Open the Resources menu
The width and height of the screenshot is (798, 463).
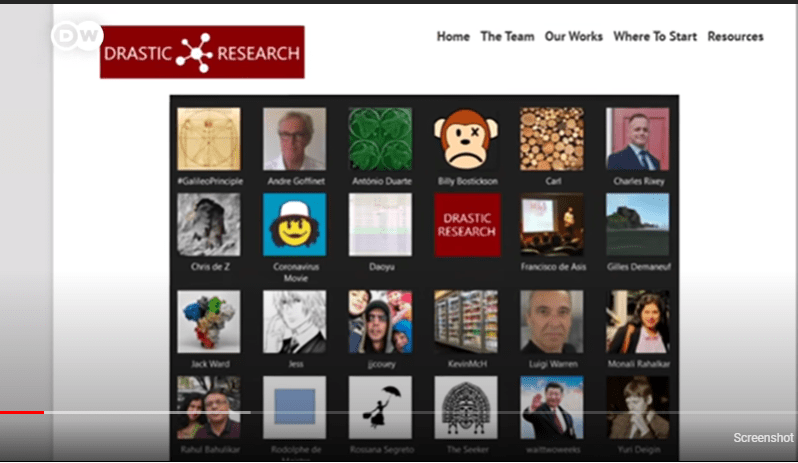tap(735, 37)
